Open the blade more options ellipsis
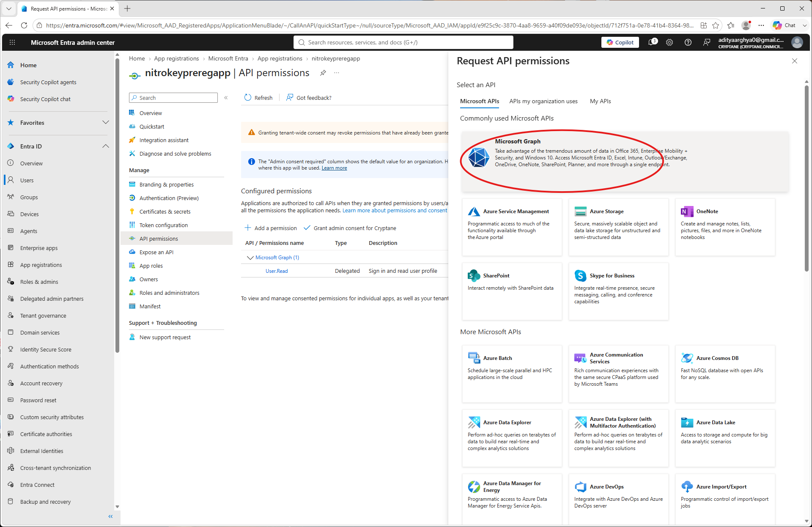The width and height of the screenshot is (812, 527). (337, 73)
